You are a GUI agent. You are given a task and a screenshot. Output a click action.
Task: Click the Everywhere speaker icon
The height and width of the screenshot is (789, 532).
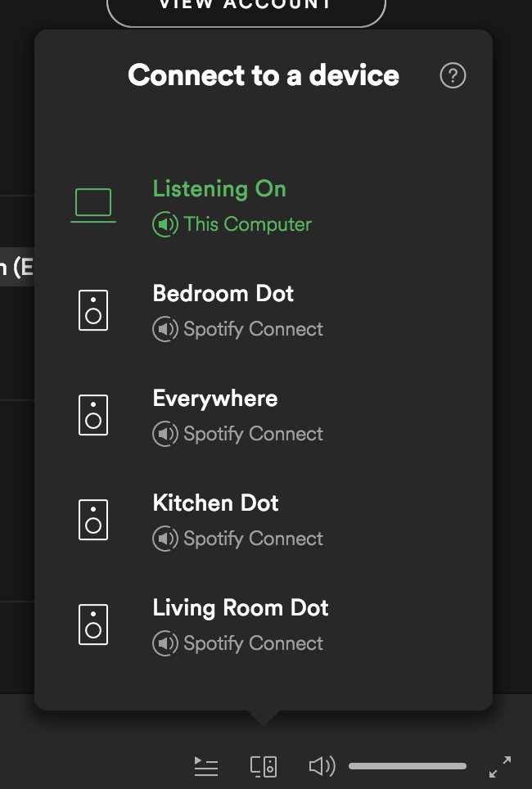93,415
